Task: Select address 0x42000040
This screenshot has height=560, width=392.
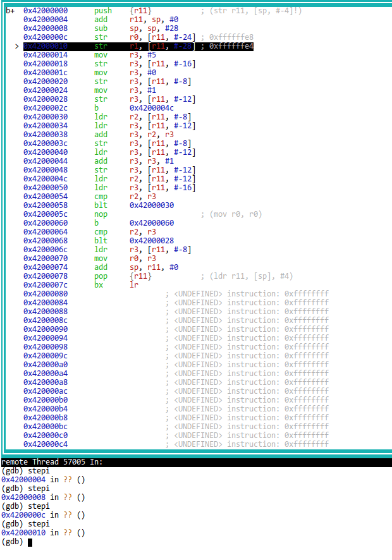Action: click(x=46, y=152)
